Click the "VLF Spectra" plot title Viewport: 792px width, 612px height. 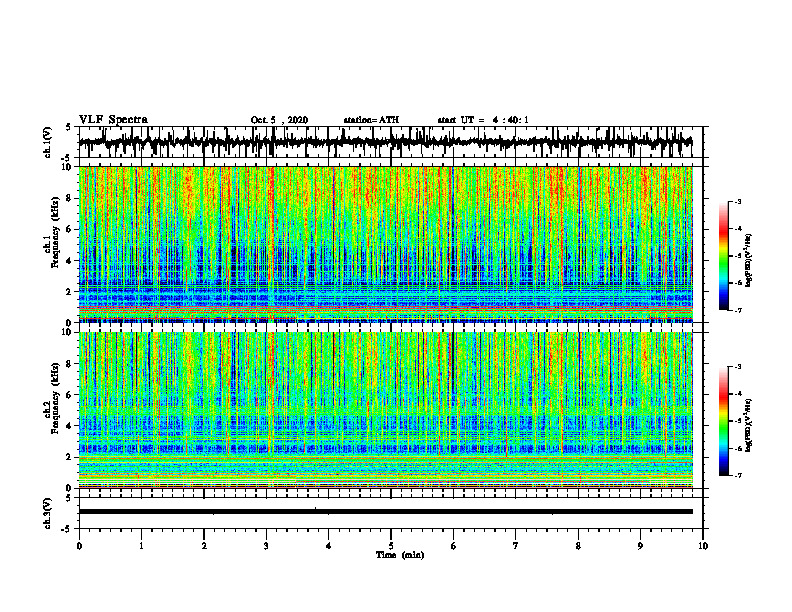(x=113, y=120)
